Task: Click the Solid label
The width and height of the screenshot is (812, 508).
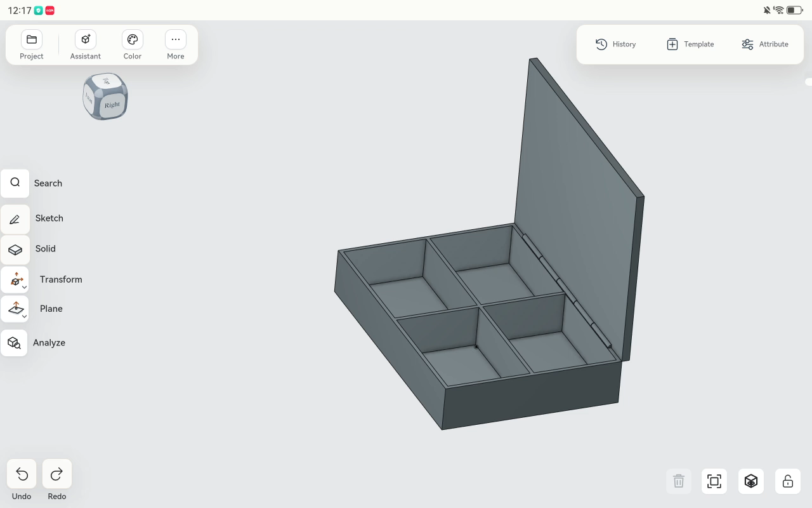Action: pyautogui.click(x=46, y=248)
